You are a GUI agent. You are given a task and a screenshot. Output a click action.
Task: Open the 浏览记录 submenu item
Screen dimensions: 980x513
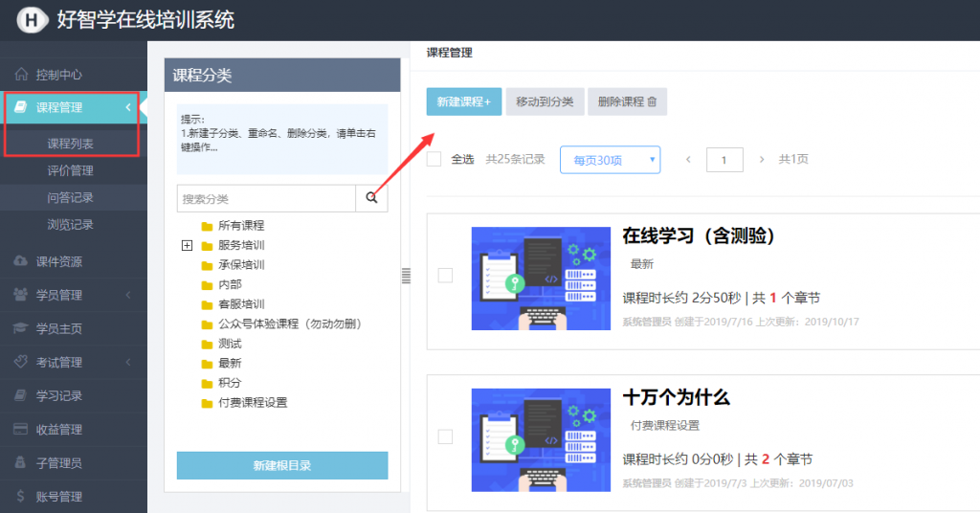[70, 224]
